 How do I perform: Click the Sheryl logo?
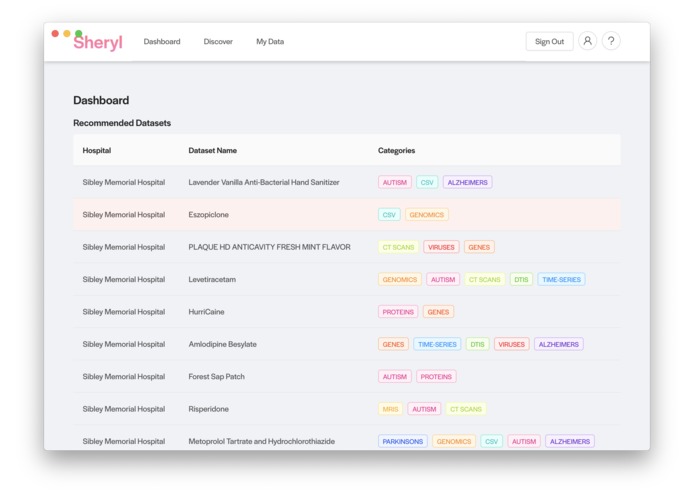coord(98,43)
